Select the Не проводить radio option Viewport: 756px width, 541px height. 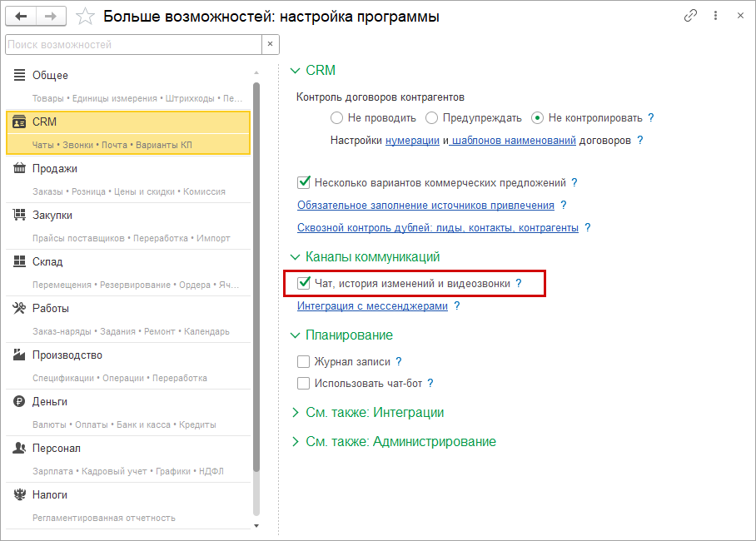click(x=336, y=117)
